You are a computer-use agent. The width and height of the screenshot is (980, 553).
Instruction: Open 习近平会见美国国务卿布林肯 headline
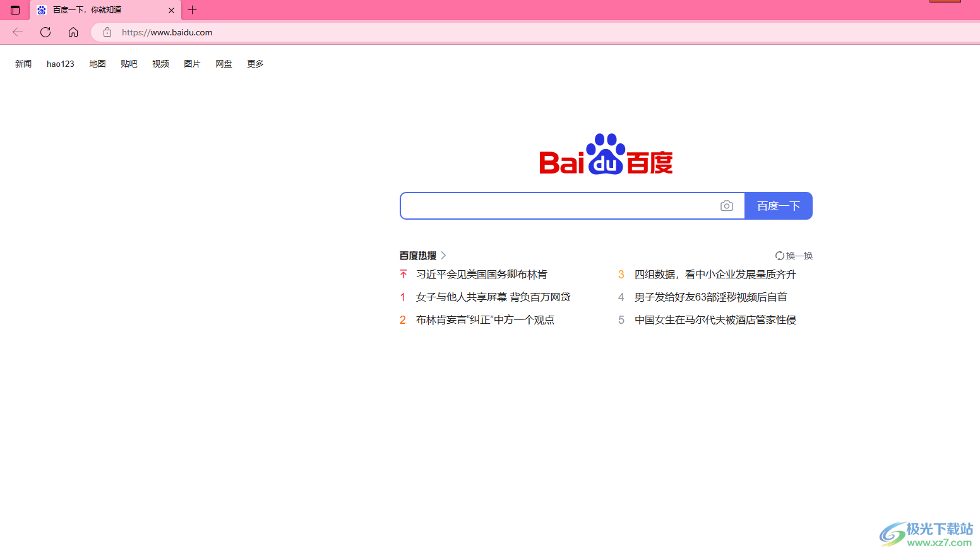pos(482,275)
